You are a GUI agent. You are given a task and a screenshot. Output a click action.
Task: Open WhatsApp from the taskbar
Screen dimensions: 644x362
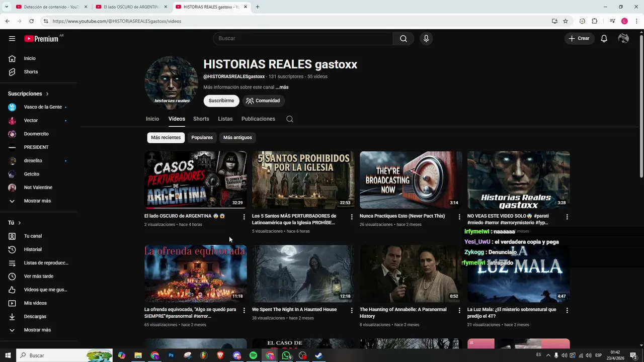tap(286, 355)
